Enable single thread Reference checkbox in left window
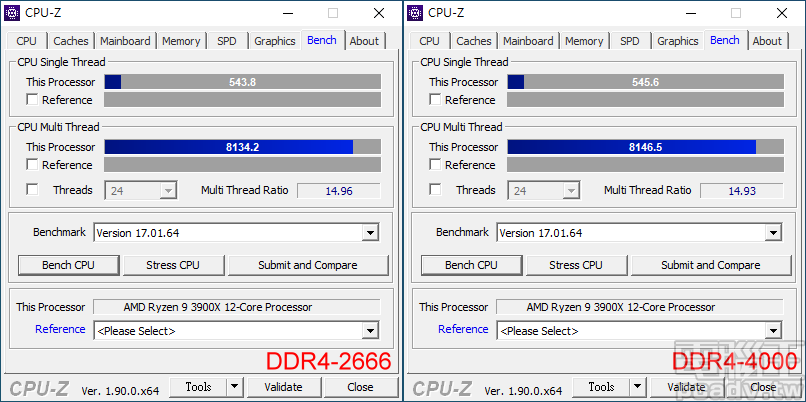The width and height of the screenshot is (806, 402). point(32,100)
